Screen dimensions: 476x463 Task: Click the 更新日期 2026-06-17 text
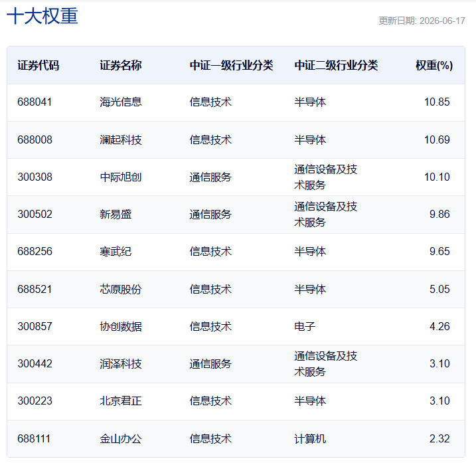(x=422, y=21)
